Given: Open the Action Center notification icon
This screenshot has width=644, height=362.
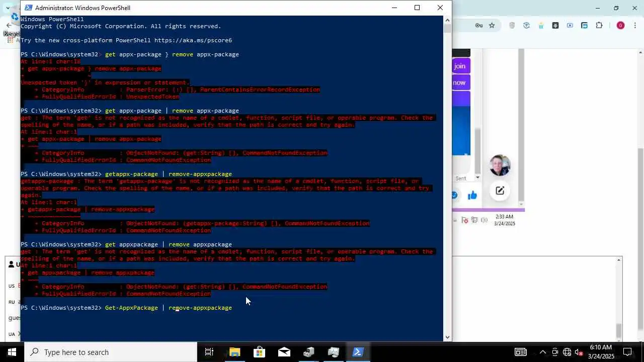Looking at the screenshot, I should click(627, 352).
